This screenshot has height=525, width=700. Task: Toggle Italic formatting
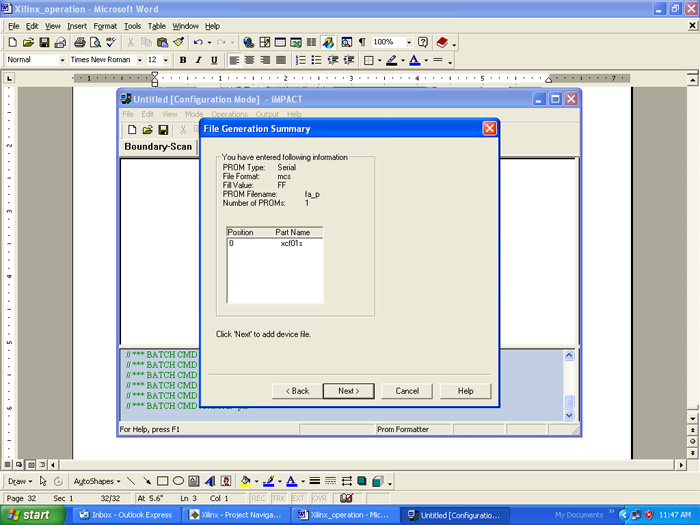(199, 60)
